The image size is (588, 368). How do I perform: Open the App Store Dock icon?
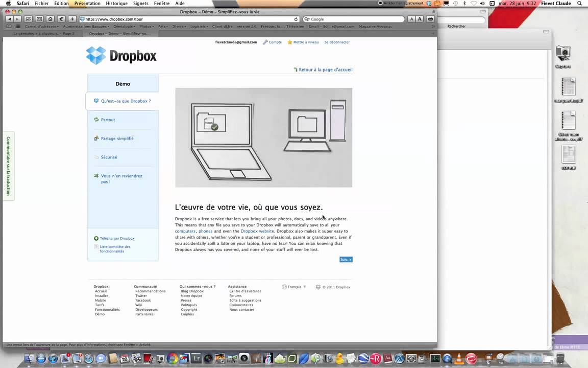(x=41, y=359)
